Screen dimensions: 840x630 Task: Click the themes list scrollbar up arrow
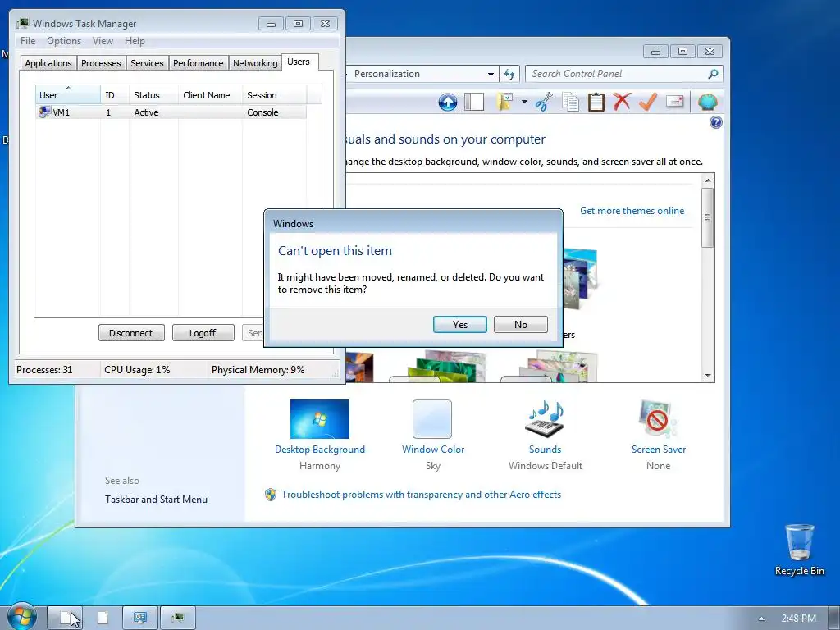click(x=708, y=180)
